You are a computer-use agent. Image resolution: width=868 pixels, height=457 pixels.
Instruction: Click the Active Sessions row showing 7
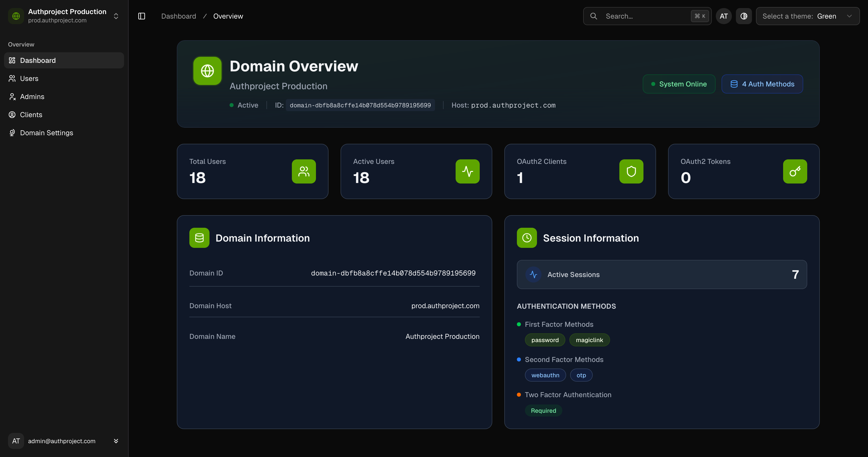click(662, 275)
